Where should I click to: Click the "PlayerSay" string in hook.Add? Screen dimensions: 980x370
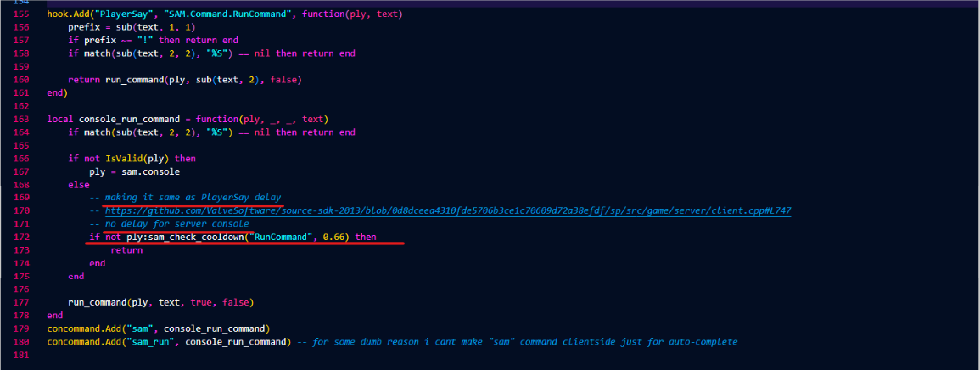(126, 14)
